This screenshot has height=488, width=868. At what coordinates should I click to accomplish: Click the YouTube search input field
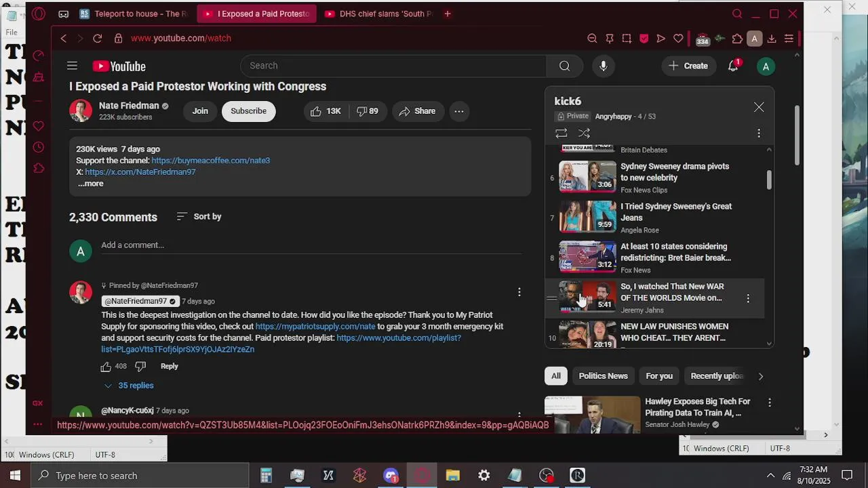click(393, 66)
